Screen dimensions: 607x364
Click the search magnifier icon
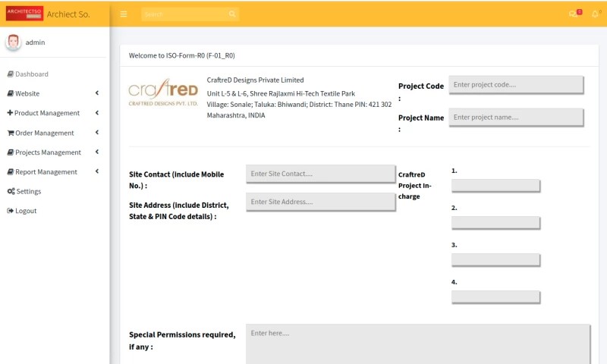coord(232,14)
